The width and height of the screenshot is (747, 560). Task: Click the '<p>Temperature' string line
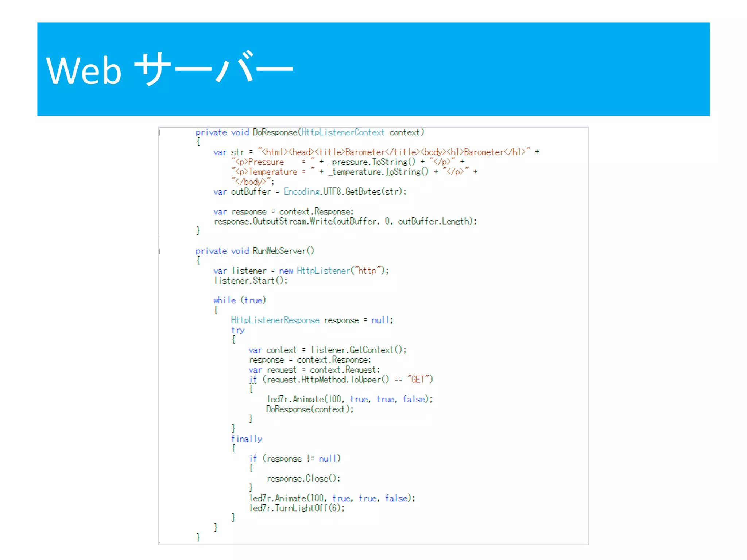355,171
